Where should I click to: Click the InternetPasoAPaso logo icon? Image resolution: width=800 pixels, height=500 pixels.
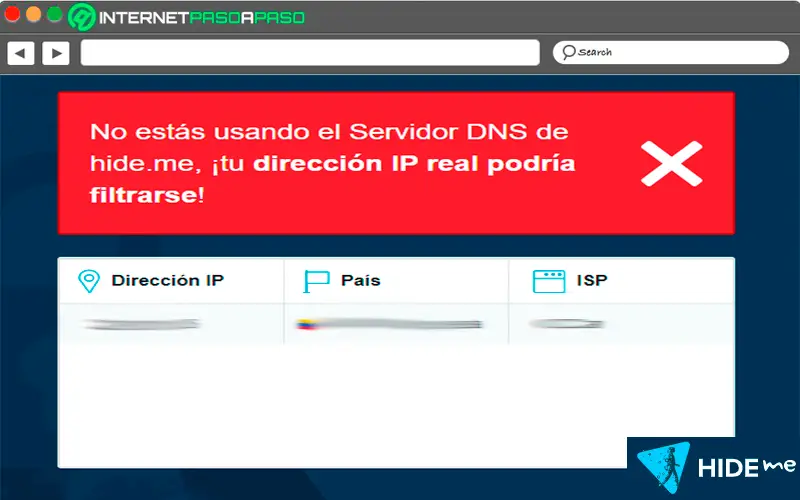[x=82, y=17]
